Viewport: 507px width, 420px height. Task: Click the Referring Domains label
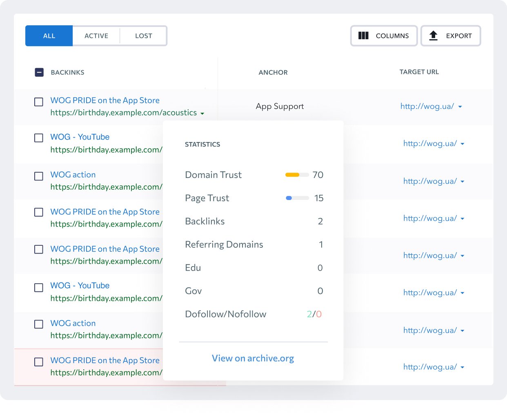click(224, 245)
